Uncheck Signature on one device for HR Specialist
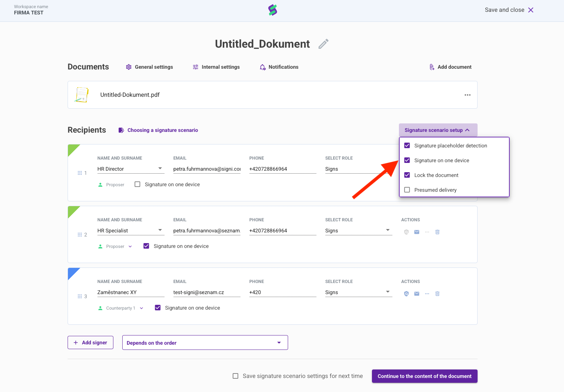Image resolution: width=564 pixels, height=392 pixels. [x=146, y=246]
